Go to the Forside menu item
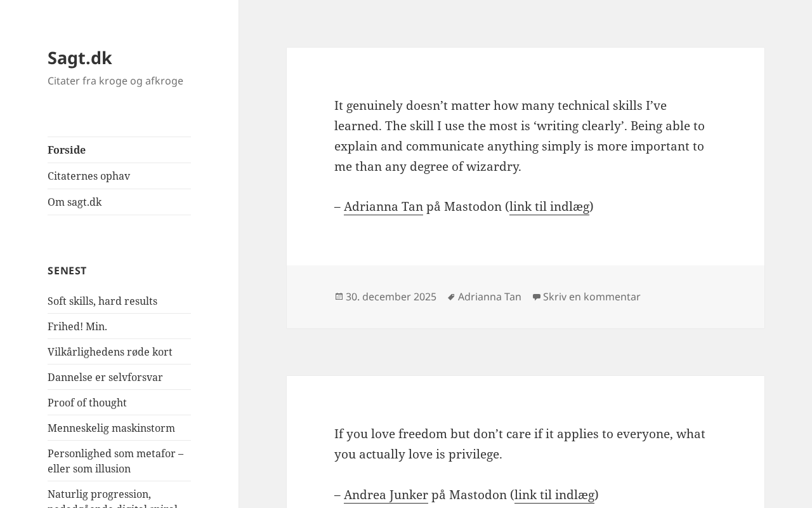The image size is (812, 508). coord(67,150)
